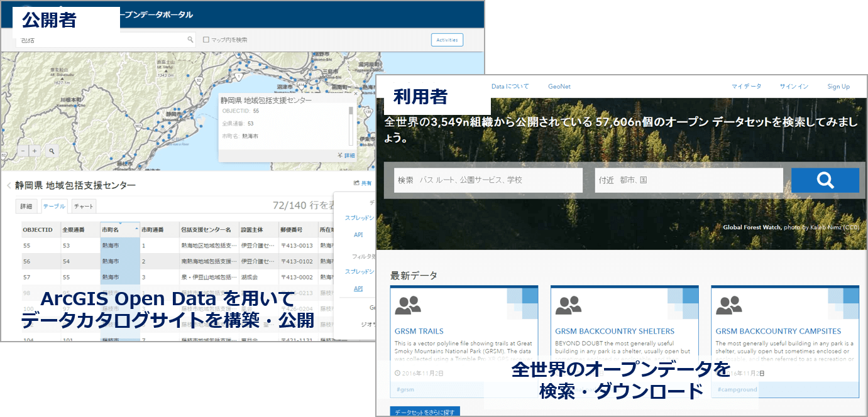Click the blue search magnifier button
The image size is (868, 417).
click(825, 180)
